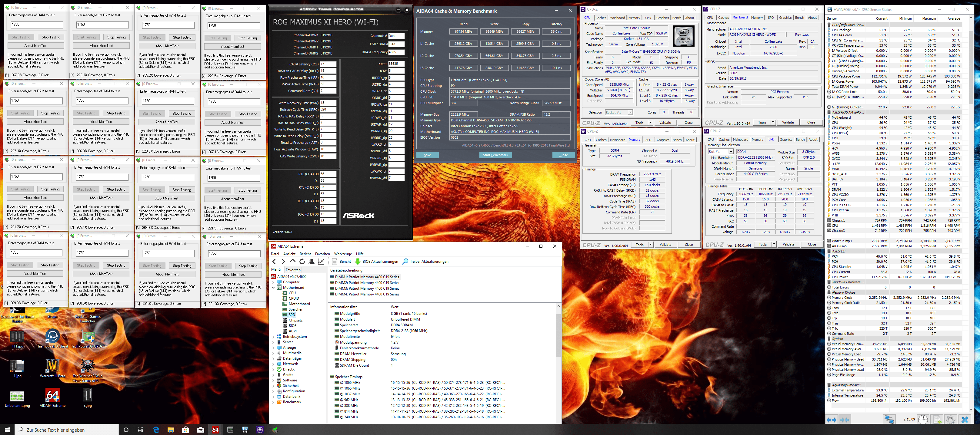Select DIMM3 Patriot Memory row in AIDA64
Image resolution: width=980 pixels, height=435 pixels.
[x=365, y=288]
